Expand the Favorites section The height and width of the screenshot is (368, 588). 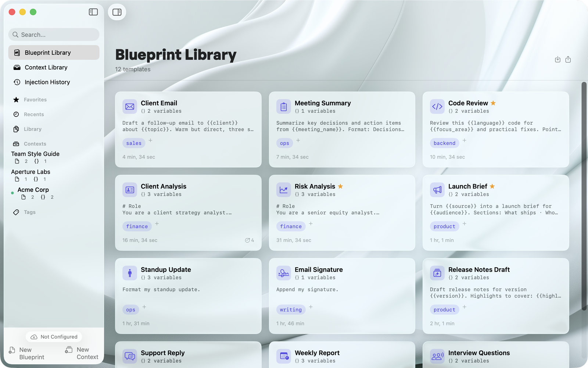point(35,100)
